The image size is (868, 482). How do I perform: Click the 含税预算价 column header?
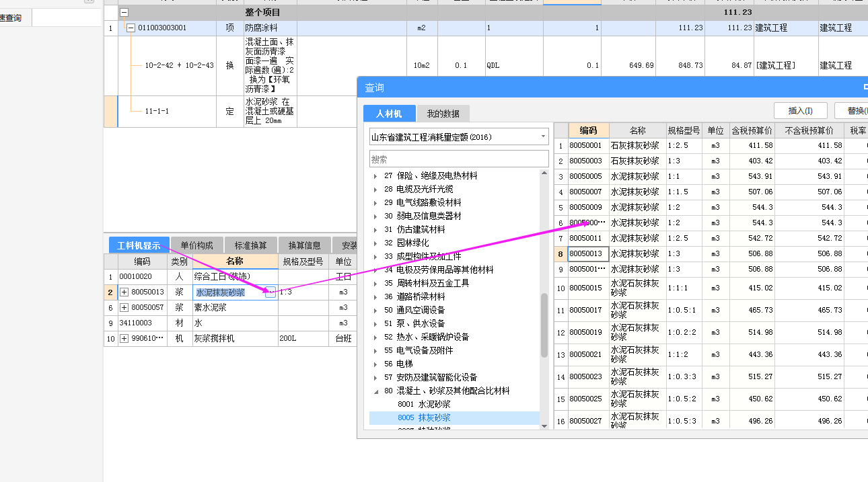pos(752,130)
